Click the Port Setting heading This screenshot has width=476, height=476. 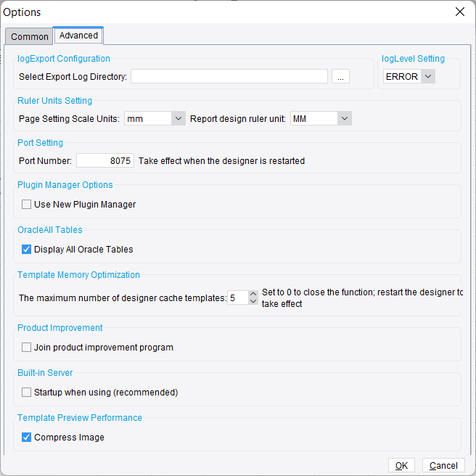41,143
